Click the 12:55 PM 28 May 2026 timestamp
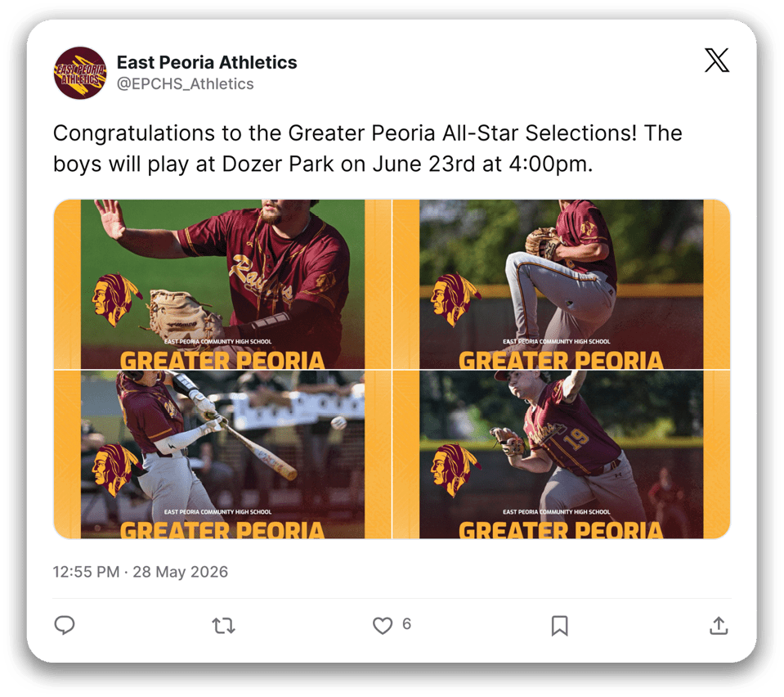The image size is (784, 697). point(141,571)
